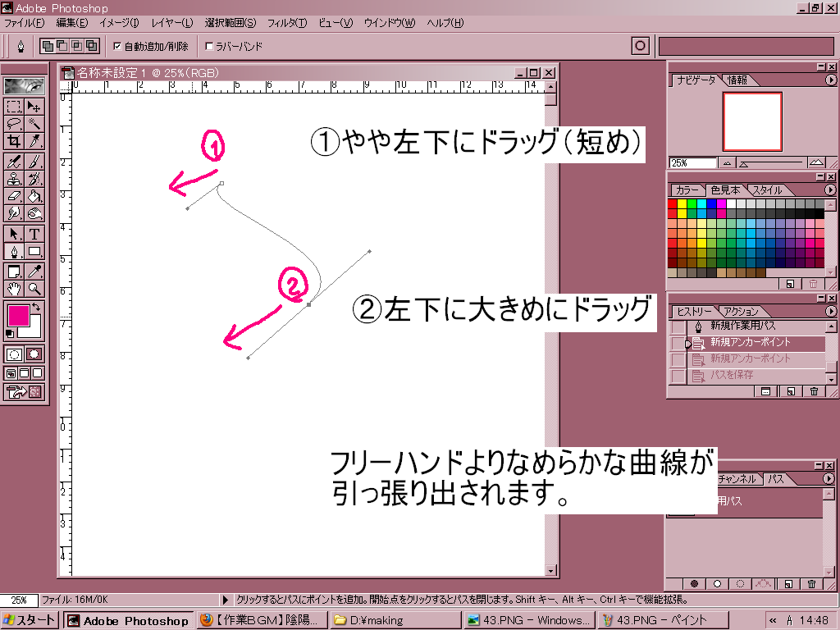Select the Lasso tool
840x630 pixels.
point(15,124)
